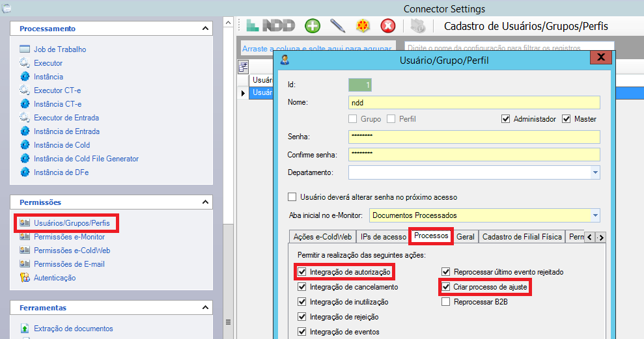Click the red delete X toolbar icon
The image size is (644, 339).
387,26
